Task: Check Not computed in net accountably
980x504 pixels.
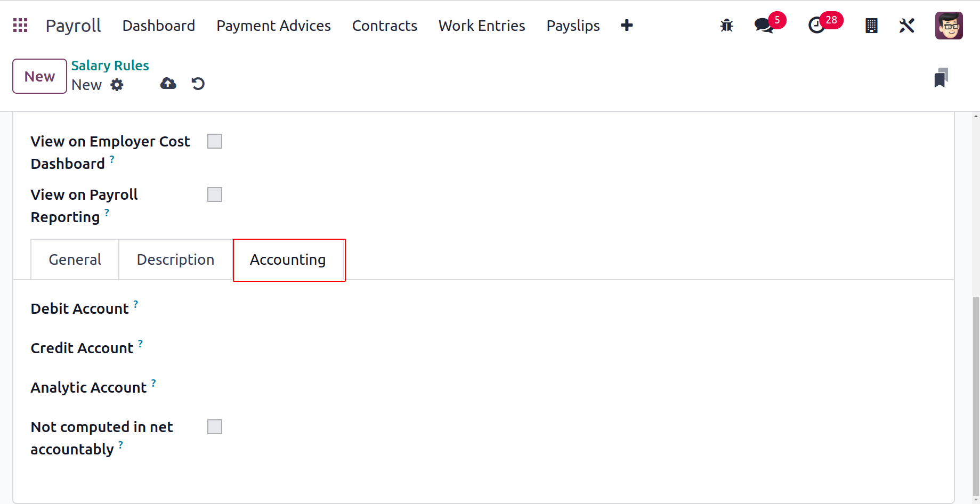Action: [x=215, y=427]
